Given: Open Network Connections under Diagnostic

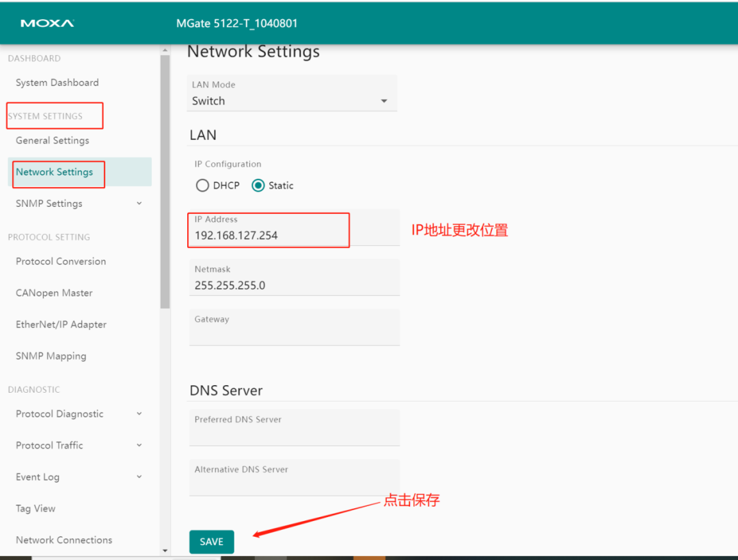Looking at the screenshot, I should click(x=64, y=540).
